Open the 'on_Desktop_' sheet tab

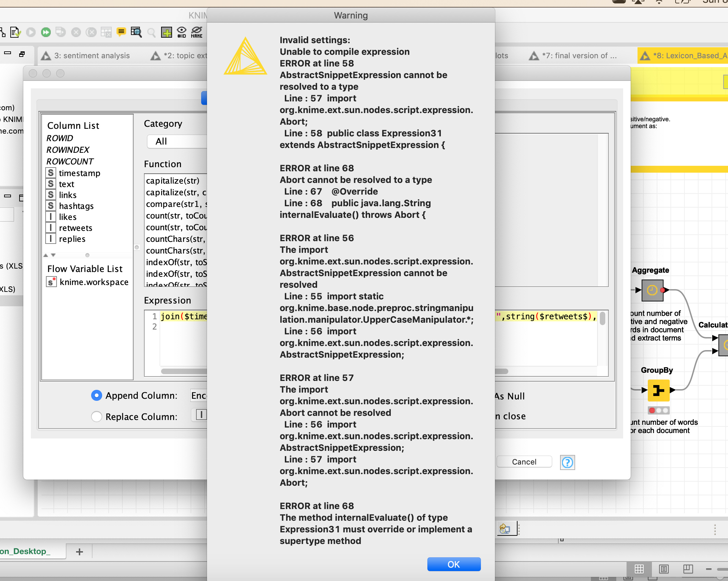[x=33, y=551]
